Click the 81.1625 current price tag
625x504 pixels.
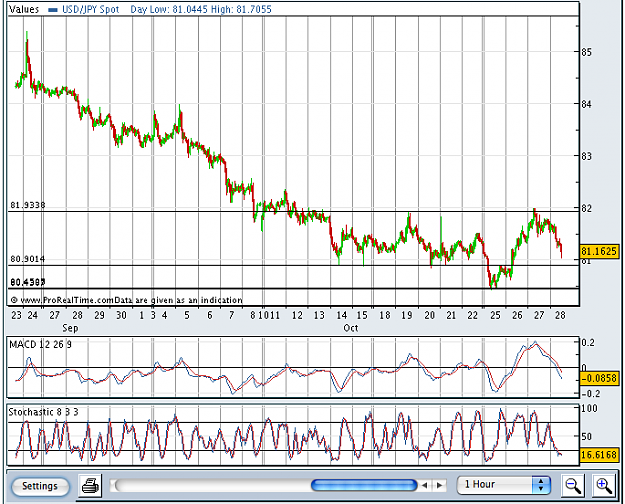click(599, 252)
